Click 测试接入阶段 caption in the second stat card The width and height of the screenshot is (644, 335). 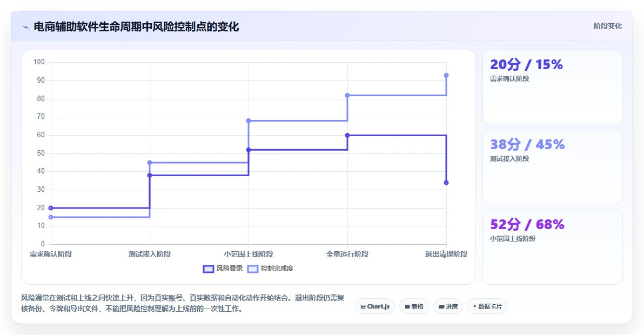(x=509, y=159)
